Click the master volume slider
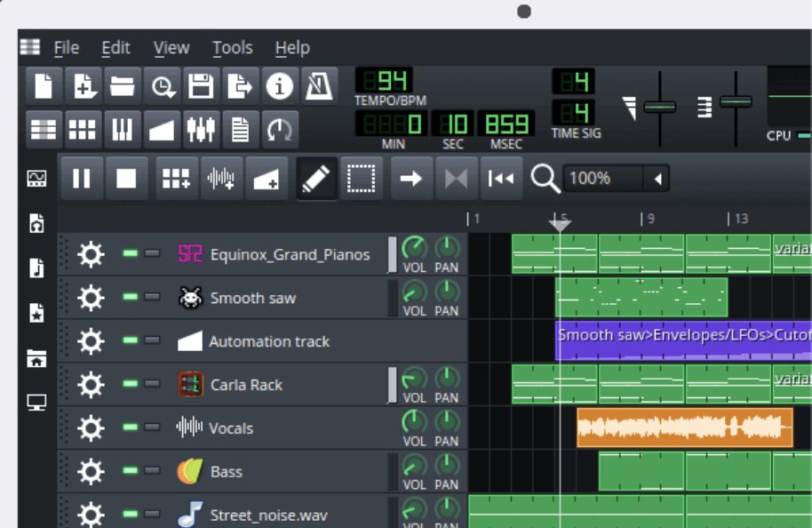812x528 pixels. [x=658, y=107]
